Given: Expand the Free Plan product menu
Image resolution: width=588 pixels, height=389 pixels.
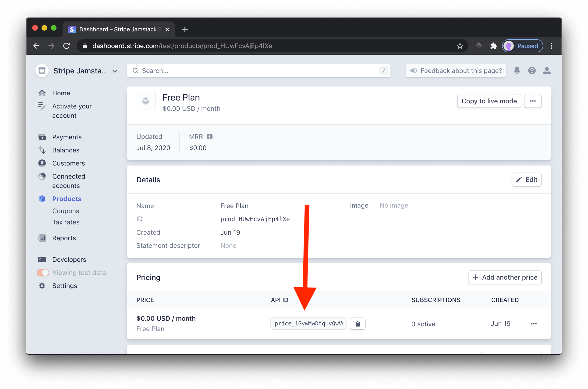Looking at the screenshot, I should click(x=532, y=101).
